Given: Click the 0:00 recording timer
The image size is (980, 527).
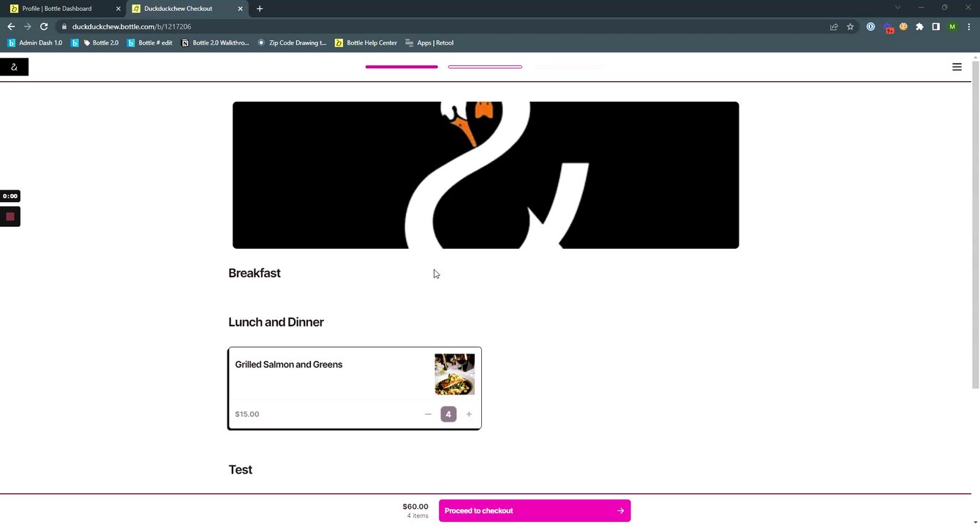Looking at the screenshot, I should (x=10, y=196).
